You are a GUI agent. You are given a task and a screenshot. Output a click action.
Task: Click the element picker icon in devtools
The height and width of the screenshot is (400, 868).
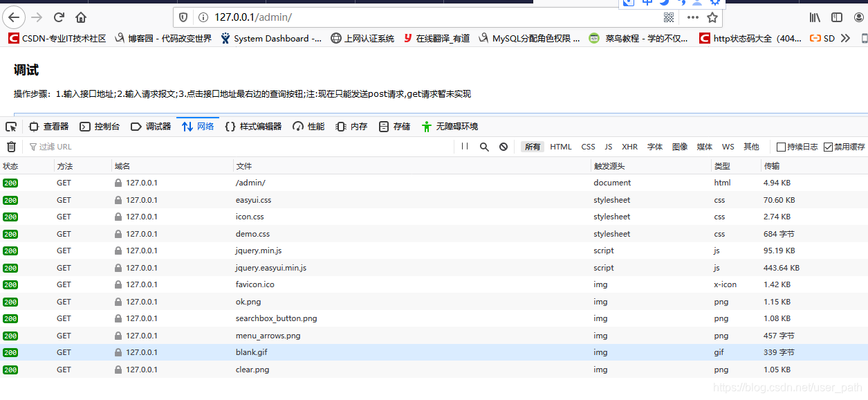pyautogui.click(x=11, y=127)
